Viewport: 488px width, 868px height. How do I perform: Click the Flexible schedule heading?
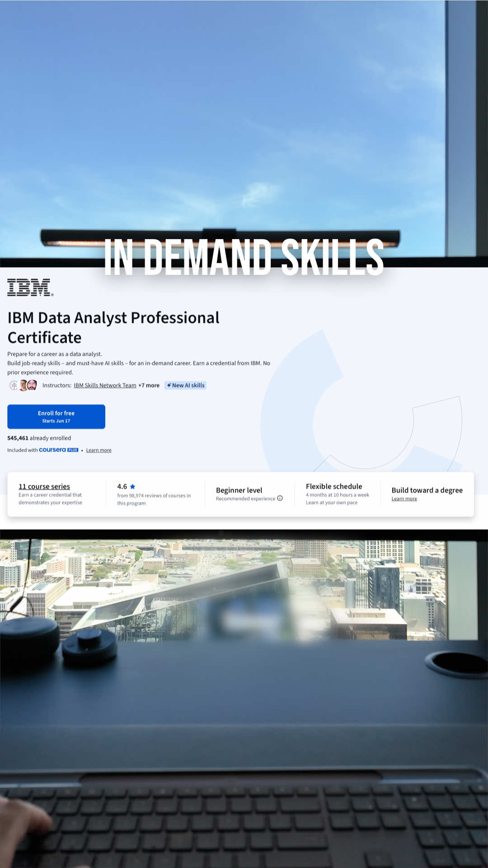[x=334, y=486]
